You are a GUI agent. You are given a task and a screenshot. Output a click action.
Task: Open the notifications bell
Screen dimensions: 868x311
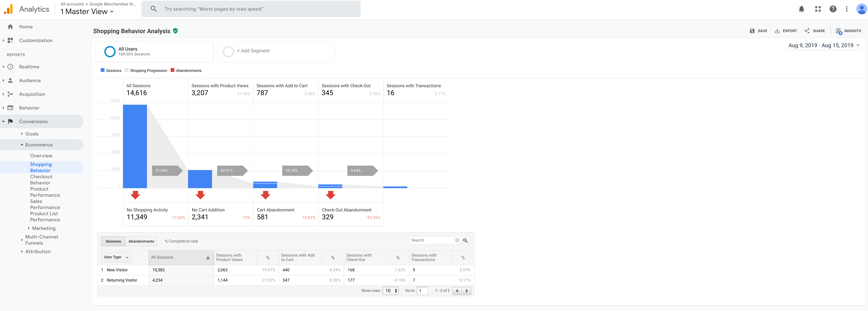pyautogui.click(x=801, y=9)
